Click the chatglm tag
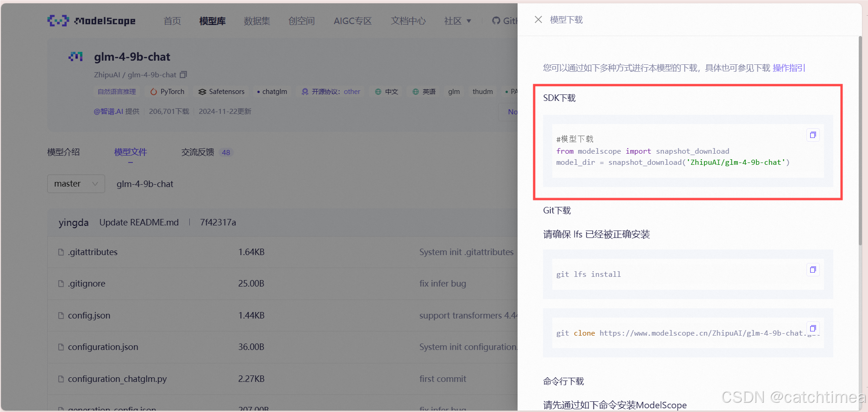Screen dimensions: 868x412 click(x=272, y=92)
